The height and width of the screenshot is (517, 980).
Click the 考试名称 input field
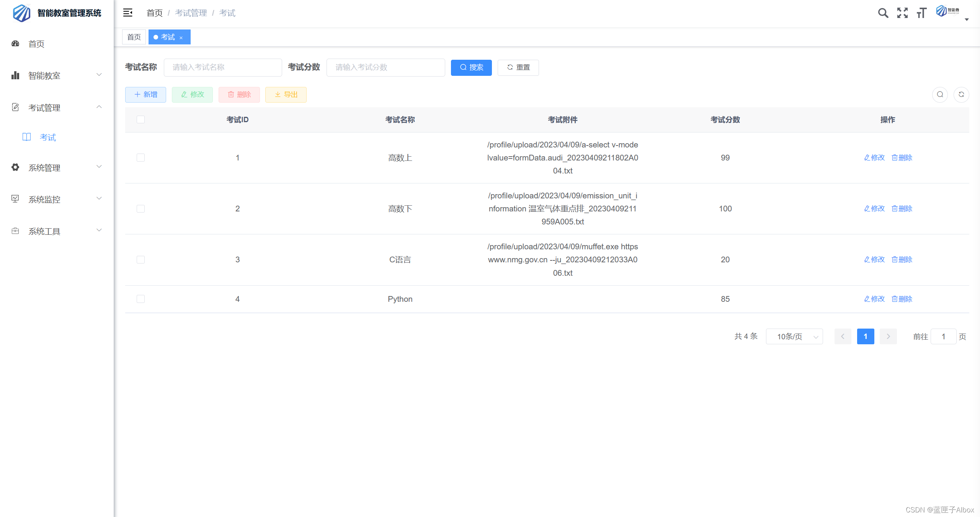(220, 67)
